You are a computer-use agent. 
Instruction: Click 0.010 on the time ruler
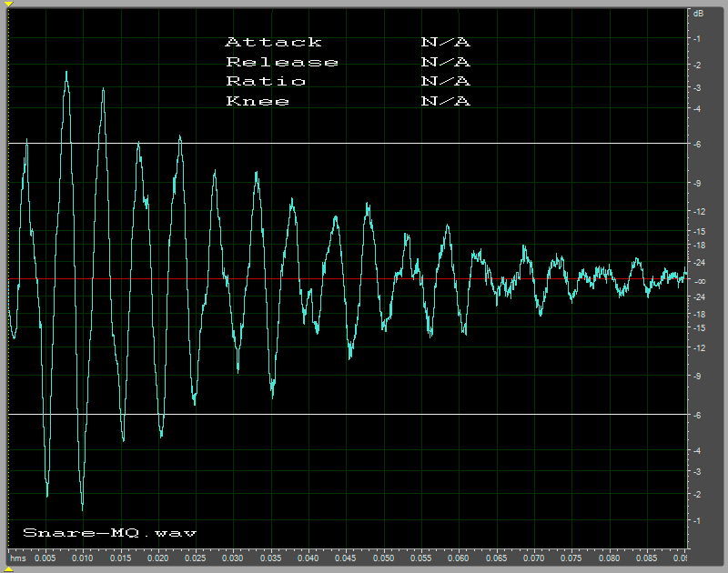[x=83, y=557]
